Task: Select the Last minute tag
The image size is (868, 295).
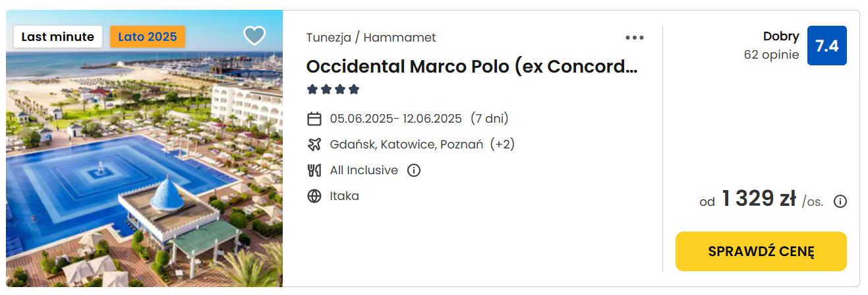Action: pos(58,36)
